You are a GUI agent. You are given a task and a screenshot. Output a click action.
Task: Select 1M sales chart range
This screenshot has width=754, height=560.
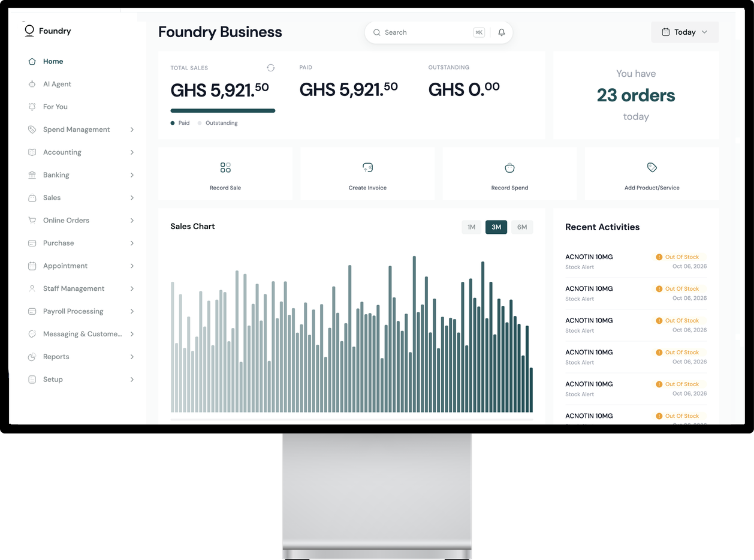pos(471,227)
